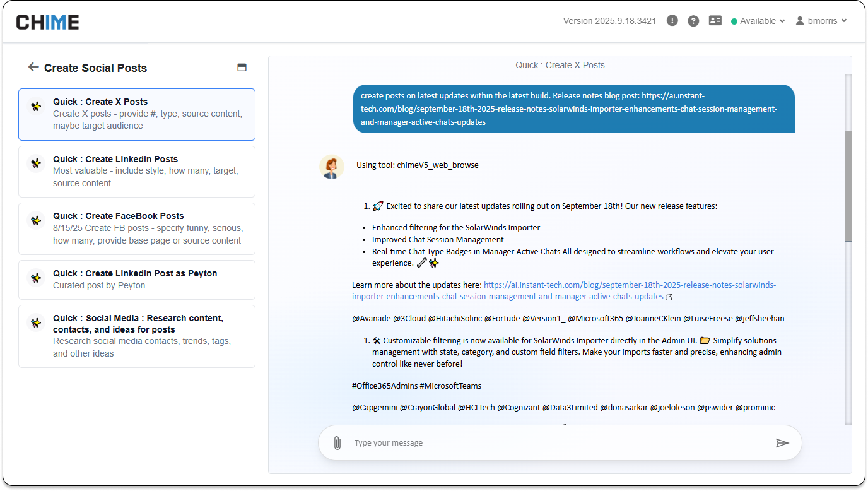Click 'Using tool: chimeV5_web_browse' text
The image size is (868, 491).
pyautogui.click(x=418, y=165)
